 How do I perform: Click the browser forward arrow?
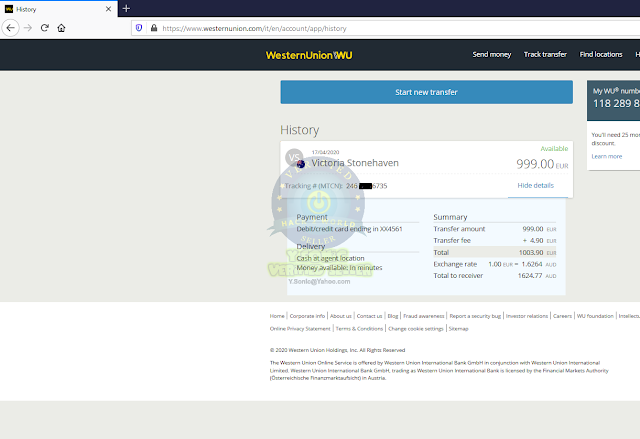click(28, 28)
